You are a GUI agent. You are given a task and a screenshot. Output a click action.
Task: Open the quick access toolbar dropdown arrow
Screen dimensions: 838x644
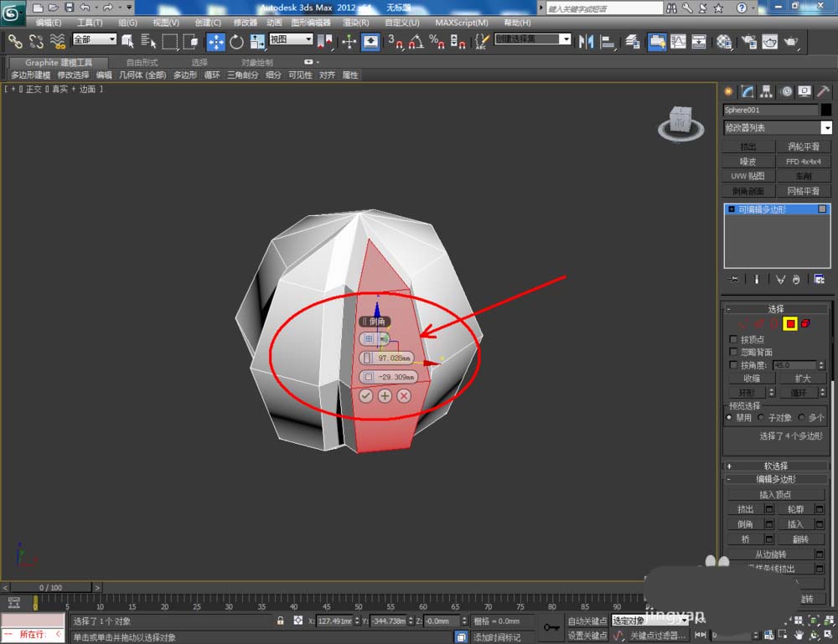(129, 8)
